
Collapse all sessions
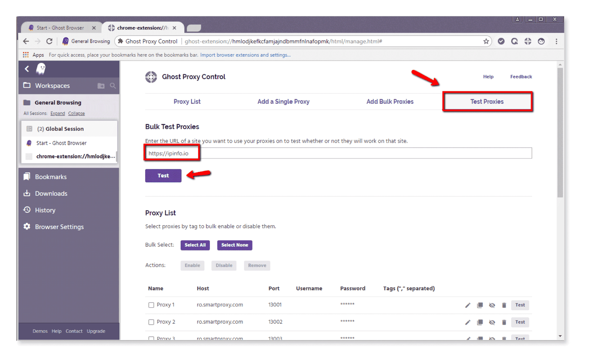(76, 113)
